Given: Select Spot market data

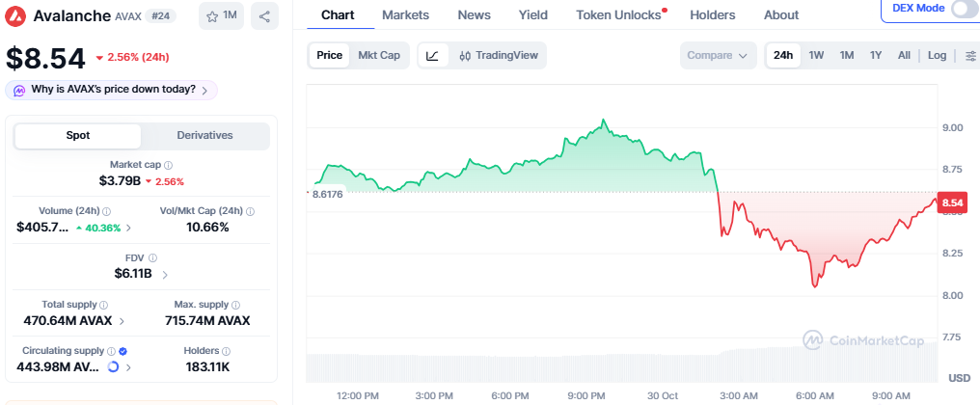Looking at the screenshot, I should 78,136.
